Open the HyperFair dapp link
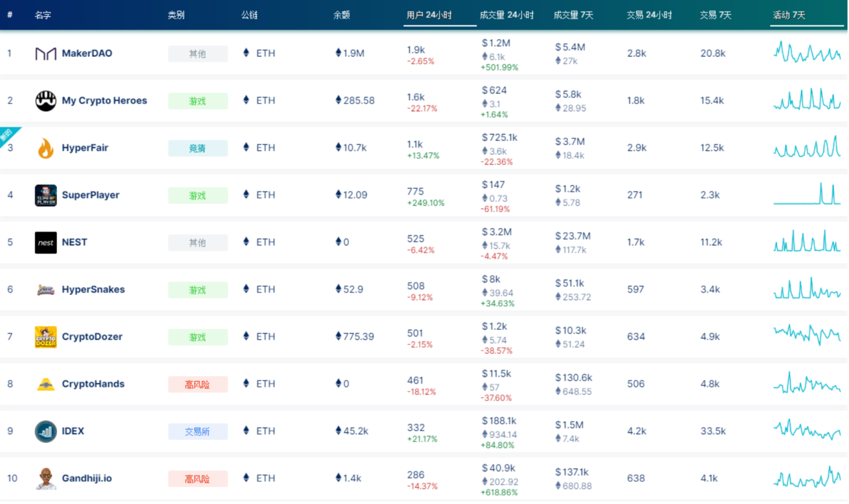 85,148
